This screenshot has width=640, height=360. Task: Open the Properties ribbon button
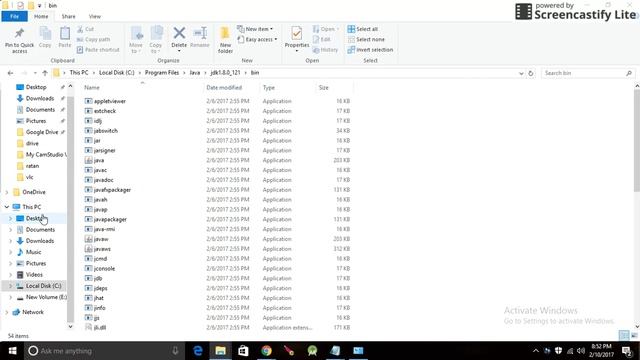point(297,38)
